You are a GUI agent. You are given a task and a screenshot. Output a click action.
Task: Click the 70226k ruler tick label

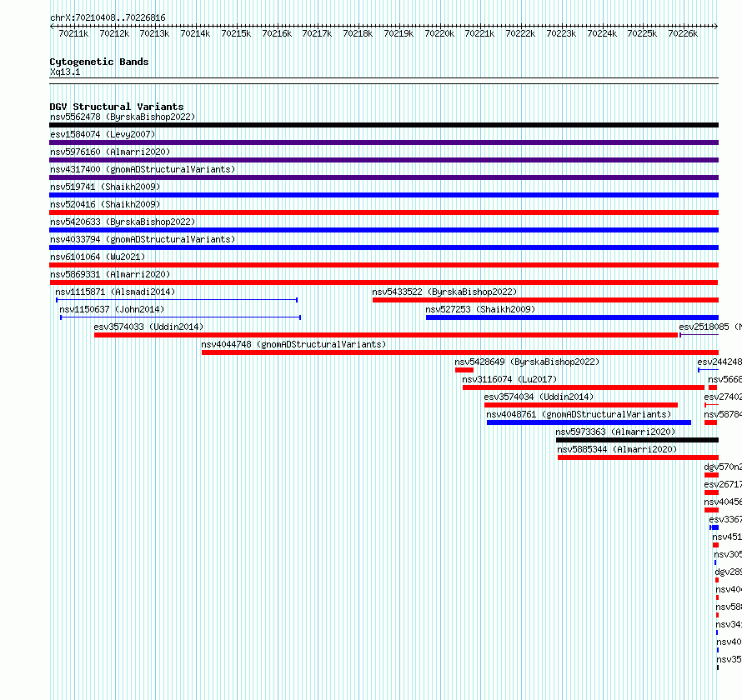[x=683, y=33]
